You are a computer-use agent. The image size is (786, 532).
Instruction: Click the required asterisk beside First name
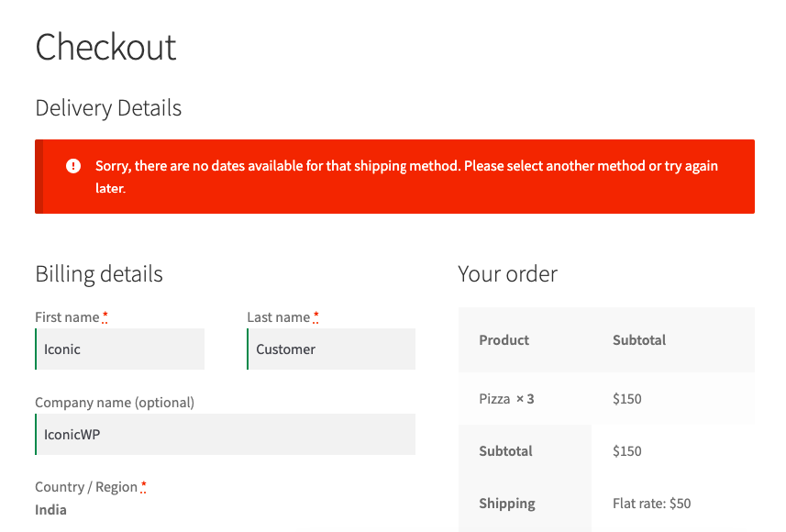(105, 315)
